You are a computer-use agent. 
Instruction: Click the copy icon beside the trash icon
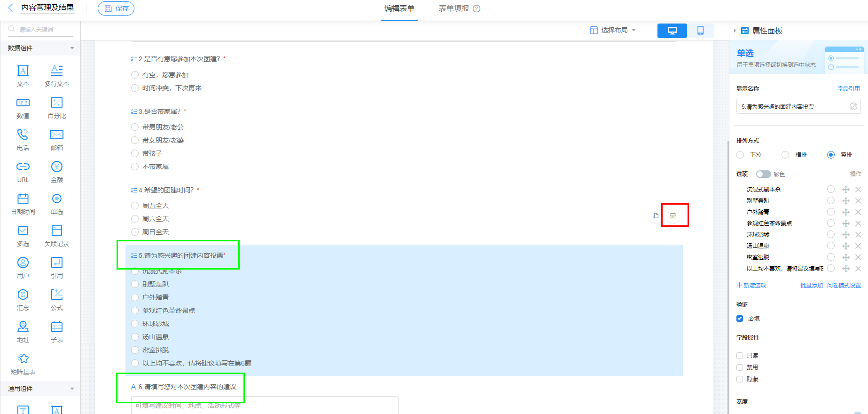tap(656, 216)
